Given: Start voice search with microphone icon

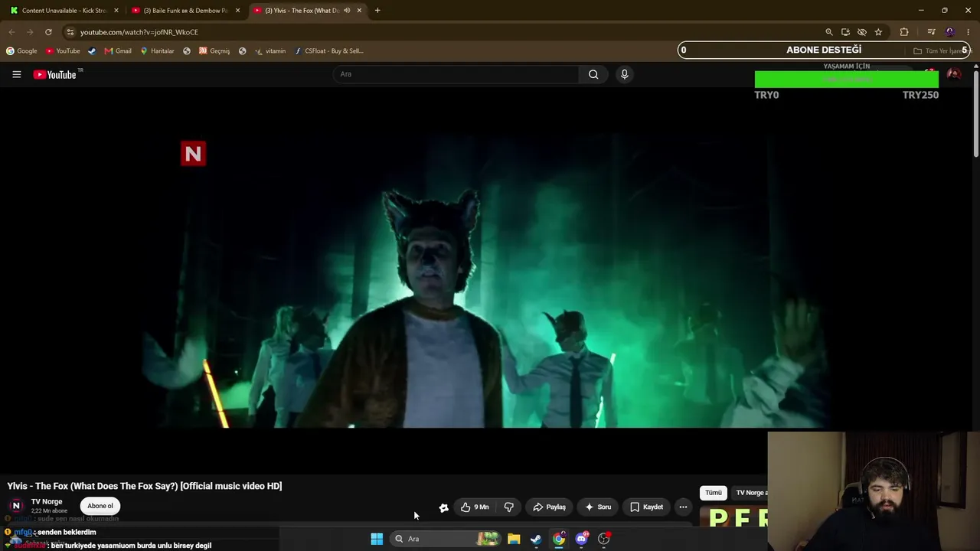Looking at the screenshot, I should click(624, 74).
